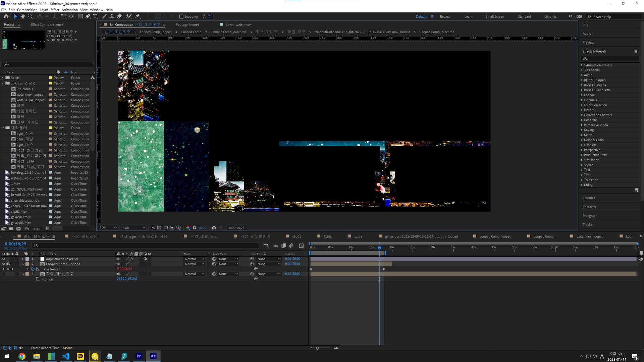Select the Zoom tool magnifier
The height and width of the screenshot is (362, 644).
pyautogui.click(x=30, y=16)
